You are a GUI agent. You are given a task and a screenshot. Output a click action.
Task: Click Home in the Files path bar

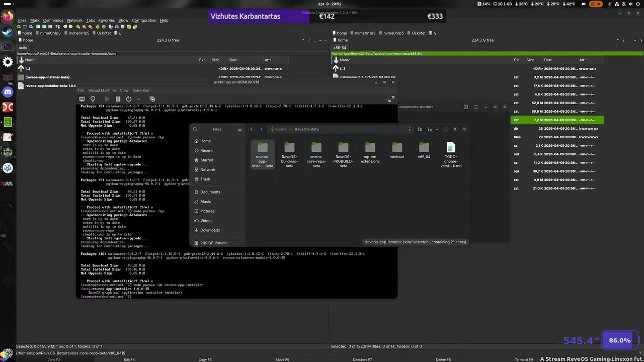[278, 129]
